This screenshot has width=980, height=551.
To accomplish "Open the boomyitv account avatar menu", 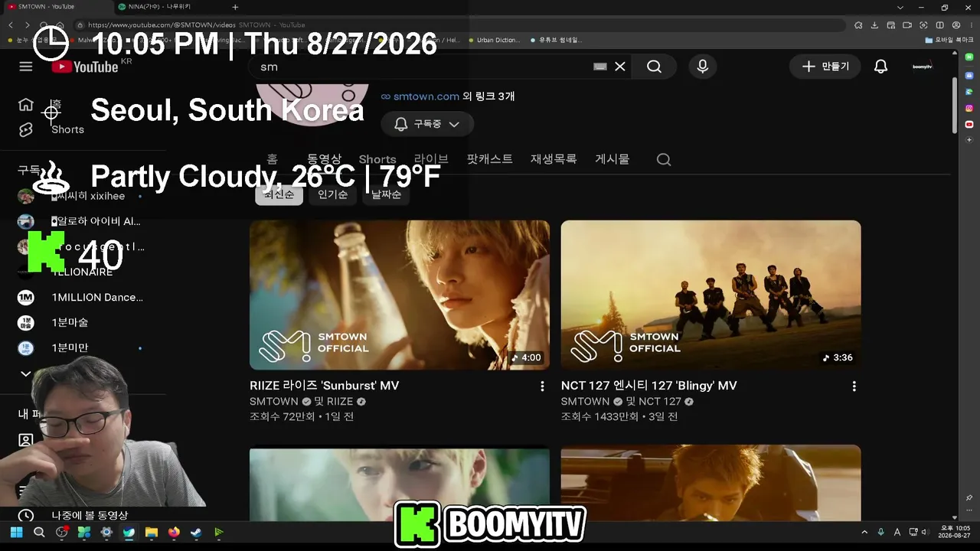I will tap(923, 67).
